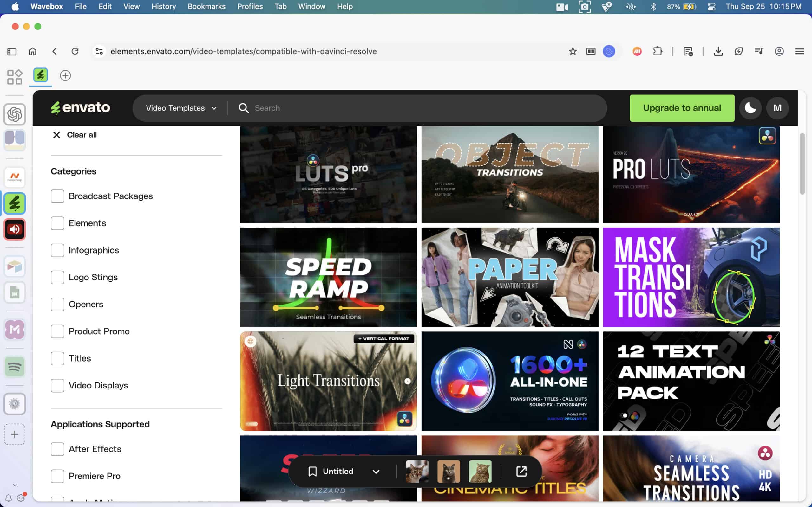Expand the Untitled collection dropdown
Image resolution: width=812 pixels, height=507 pixels.
tap(376, 472)
